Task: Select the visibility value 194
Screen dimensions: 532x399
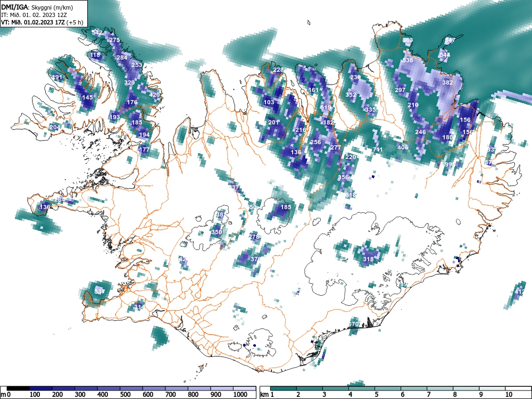Action: click(144, 135)
